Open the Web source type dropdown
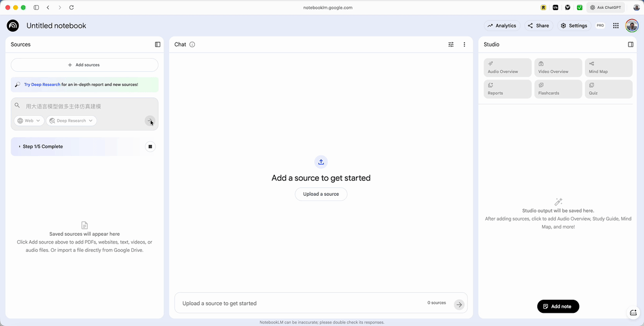The width and height of the screenshot is (644, 326). 29,121
